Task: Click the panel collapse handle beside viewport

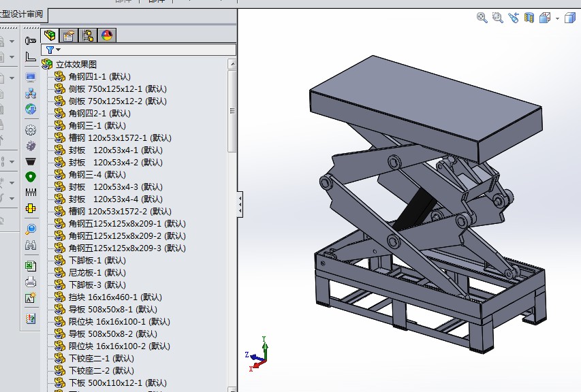Action: point(240,204)
